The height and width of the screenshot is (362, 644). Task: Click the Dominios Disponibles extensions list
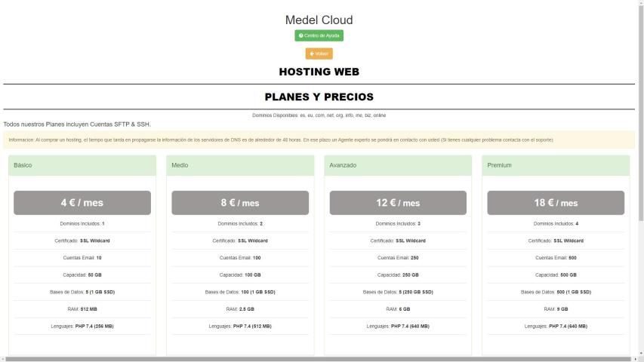pos(319,115)
